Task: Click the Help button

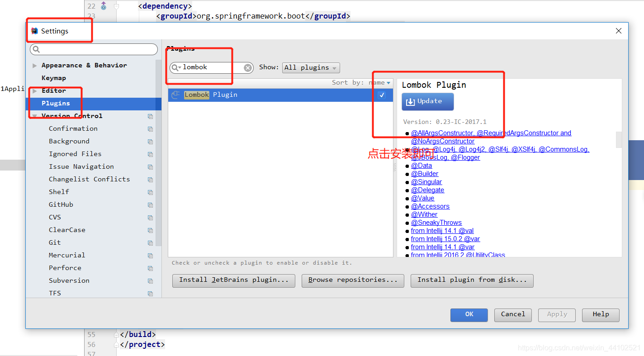Action: click(x=601, y=315)
